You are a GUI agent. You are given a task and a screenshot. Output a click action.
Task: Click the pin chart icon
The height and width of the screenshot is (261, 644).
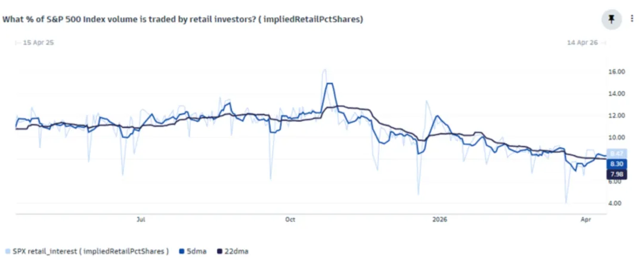[x=611, y=19]
